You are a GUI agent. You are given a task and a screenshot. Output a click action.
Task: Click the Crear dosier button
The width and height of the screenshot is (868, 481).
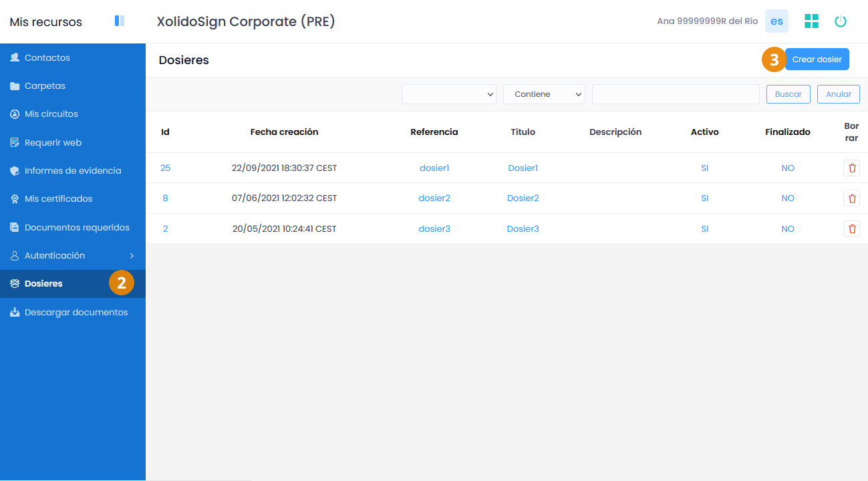click(817, 59)
